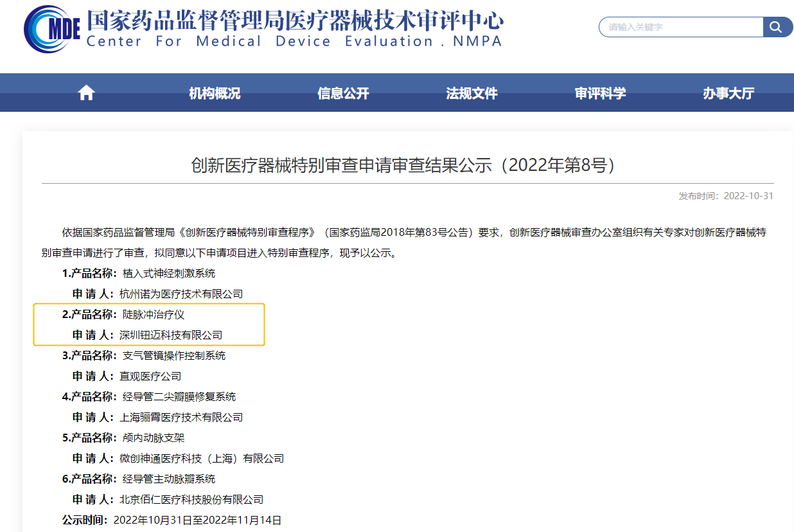Open the 机构概况 navigation menu

(x=215, y=93)
